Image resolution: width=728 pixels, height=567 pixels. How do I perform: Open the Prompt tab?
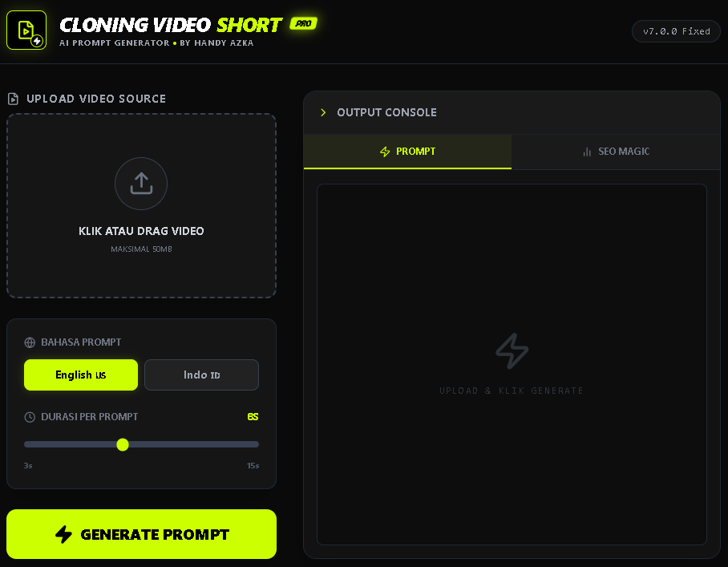tap(407, 152)
